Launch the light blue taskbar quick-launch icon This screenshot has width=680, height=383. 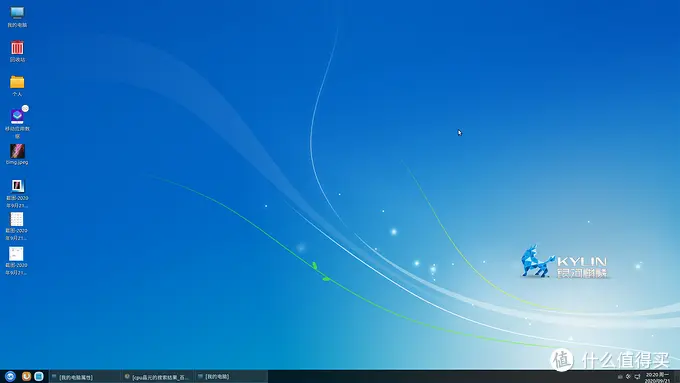[x=39, y=376]
